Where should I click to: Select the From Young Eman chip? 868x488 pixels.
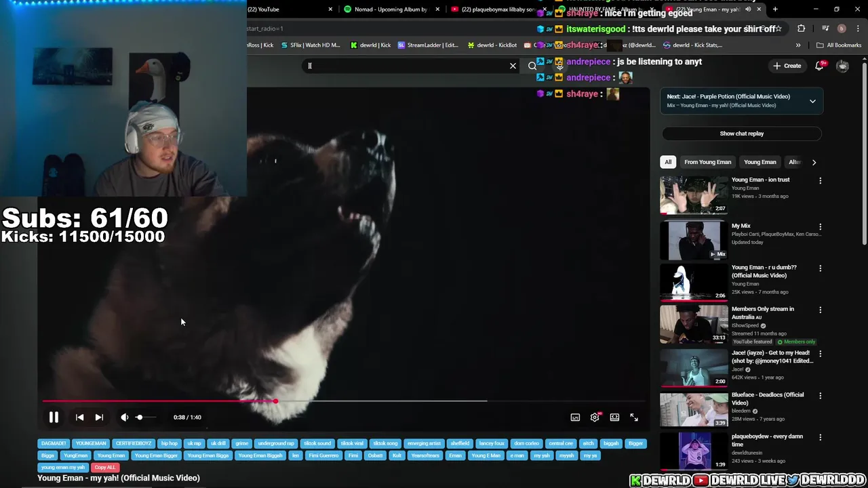point(707,162)
